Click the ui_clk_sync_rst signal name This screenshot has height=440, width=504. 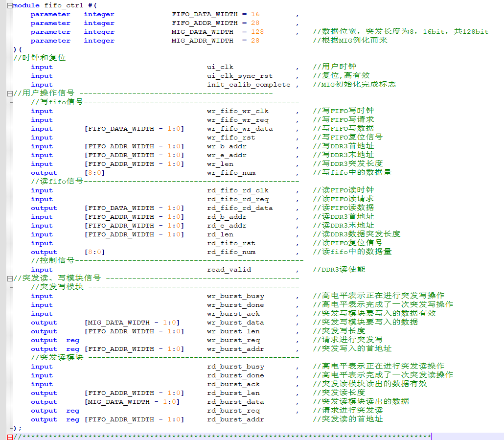pyautogui.click(x=239, y=75)
